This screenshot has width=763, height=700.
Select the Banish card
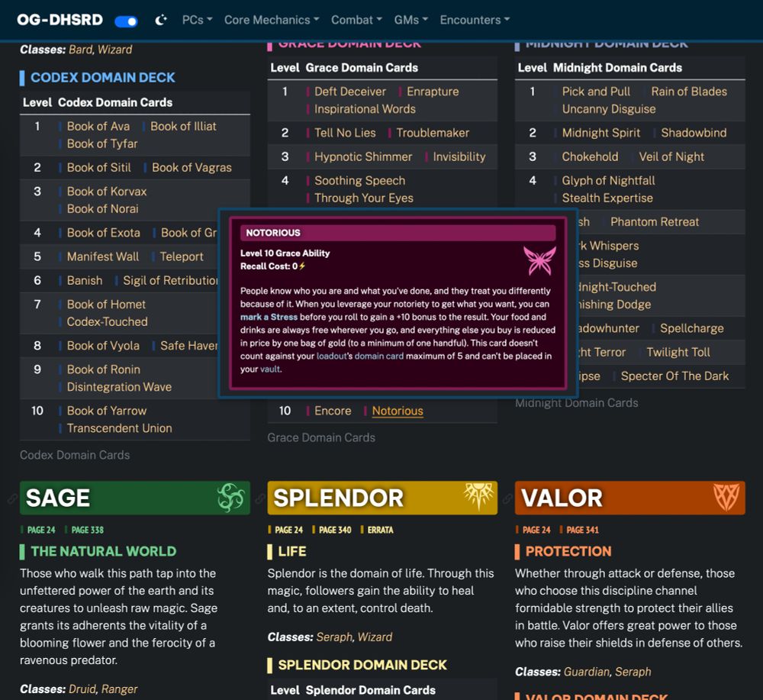pos(85,280)
